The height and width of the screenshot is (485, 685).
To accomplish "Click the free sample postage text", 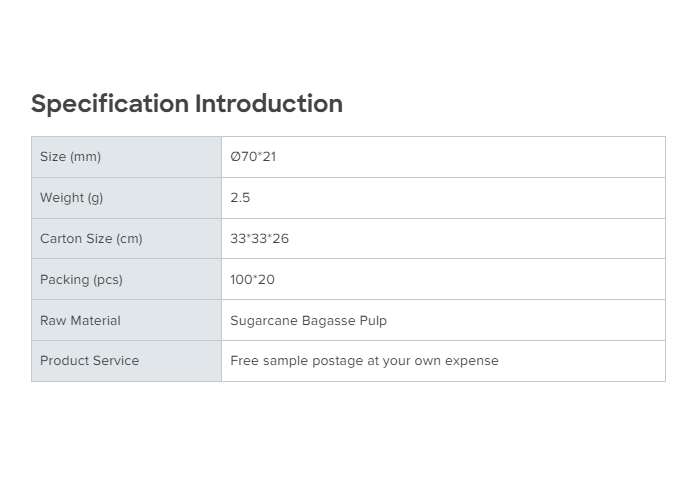I will [x=364, y=361].
